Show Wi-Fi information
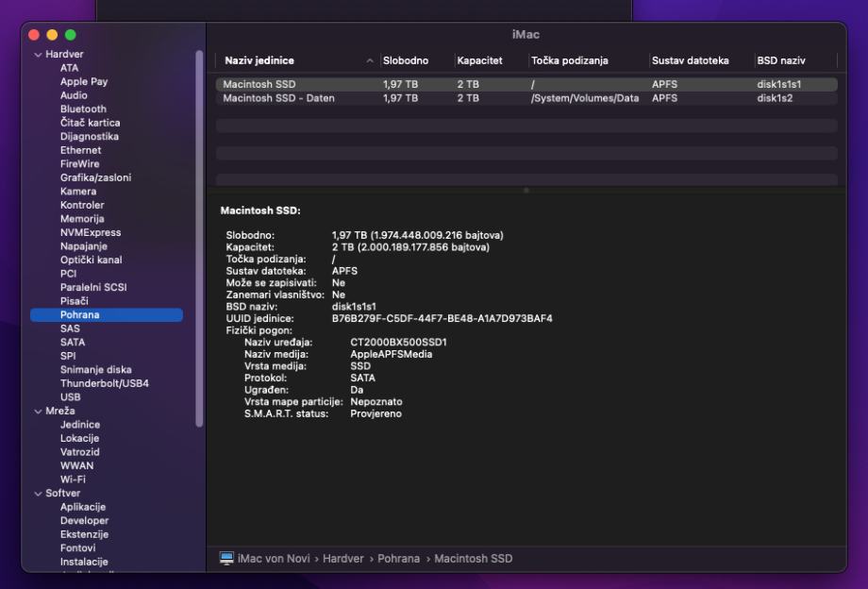The height and width of the screenshot is (589, 868). [73, 480]
